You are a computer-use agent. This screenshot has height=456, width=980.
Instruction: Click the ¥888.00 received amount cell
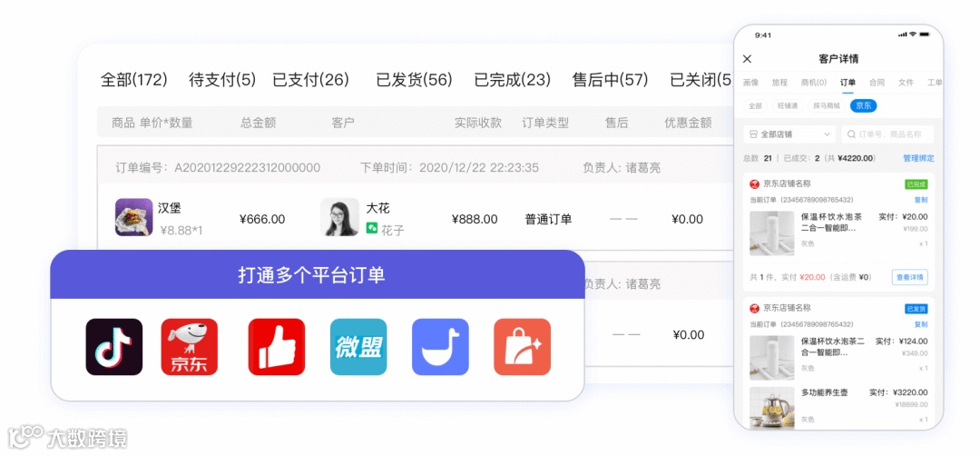click(x=475, y=220)
